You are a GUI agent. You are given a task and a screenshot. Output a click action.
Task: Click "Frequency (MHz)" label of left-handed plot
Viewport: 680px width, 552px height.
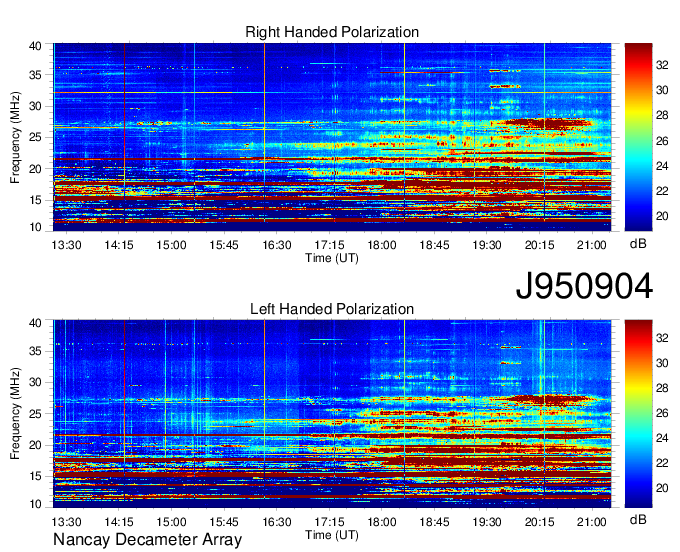click(x=15, y=414)
